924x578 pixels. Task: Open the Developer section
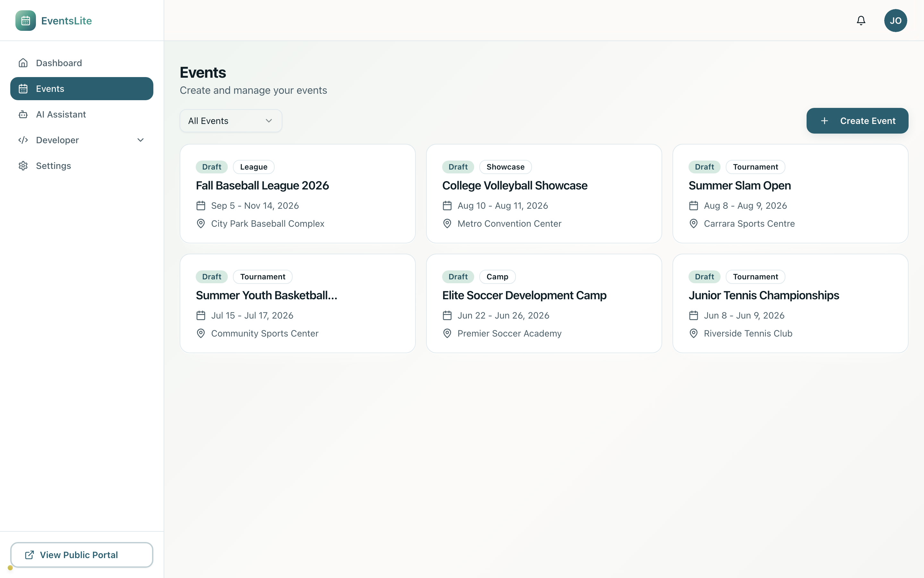tap(82, 140)
